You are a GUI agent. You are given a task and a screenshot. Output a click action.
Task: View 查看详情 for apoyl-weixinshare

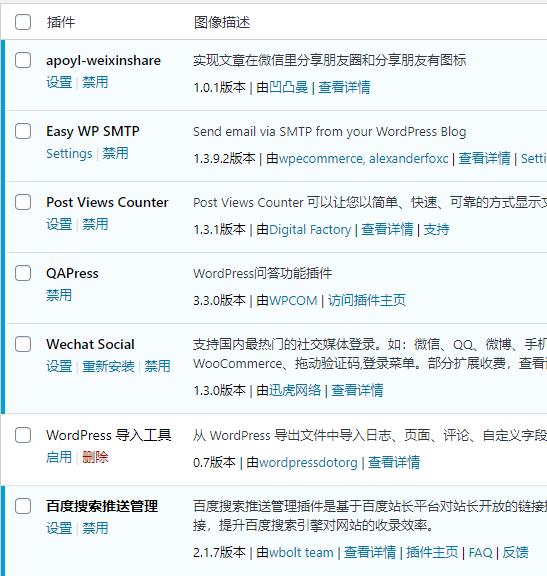point(344,87)
